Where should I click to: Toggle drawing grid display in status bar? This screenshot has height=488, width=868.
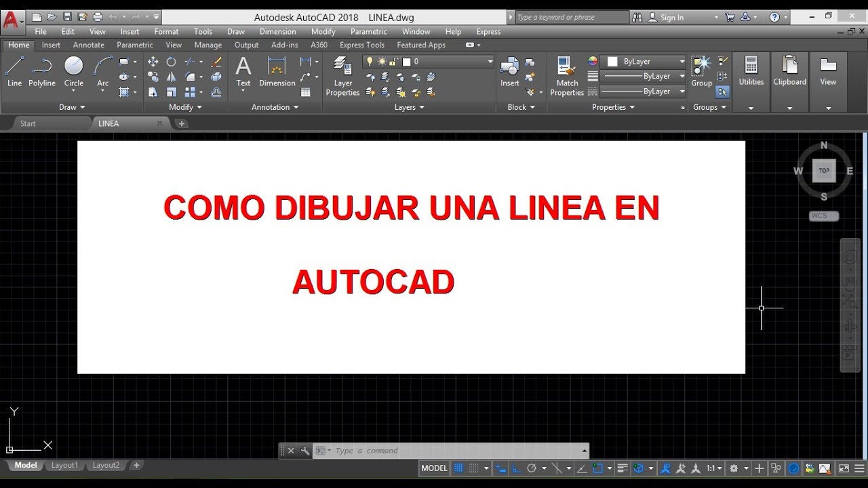459,468
